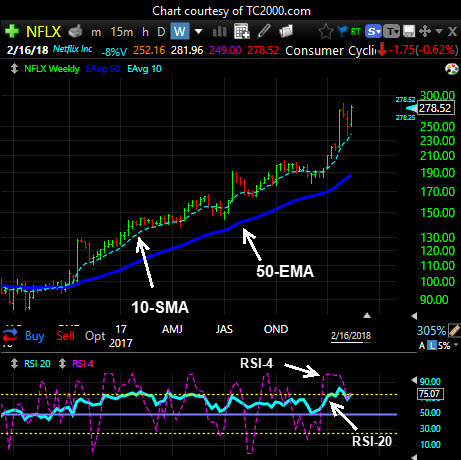Image resolution: width=461 pixels, height=460 pixels.
Task: Close the chart with the X
Action: (452, 32)
